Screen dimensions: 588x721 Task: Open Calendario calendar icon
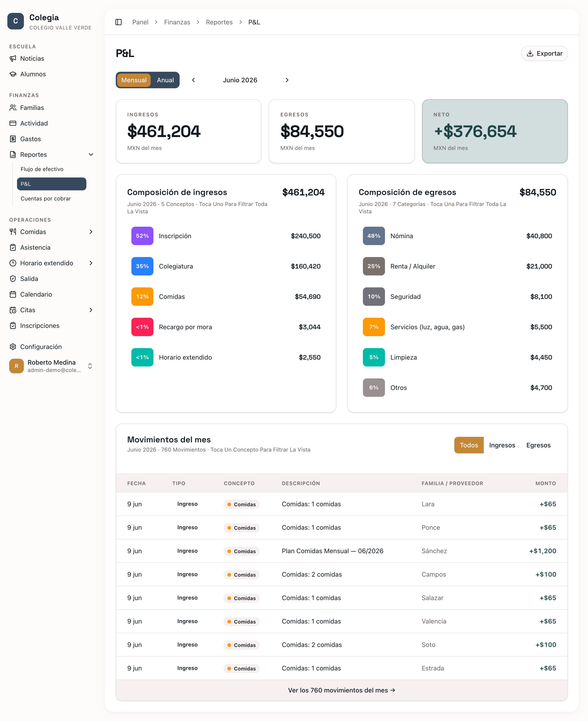coord(13,294)
